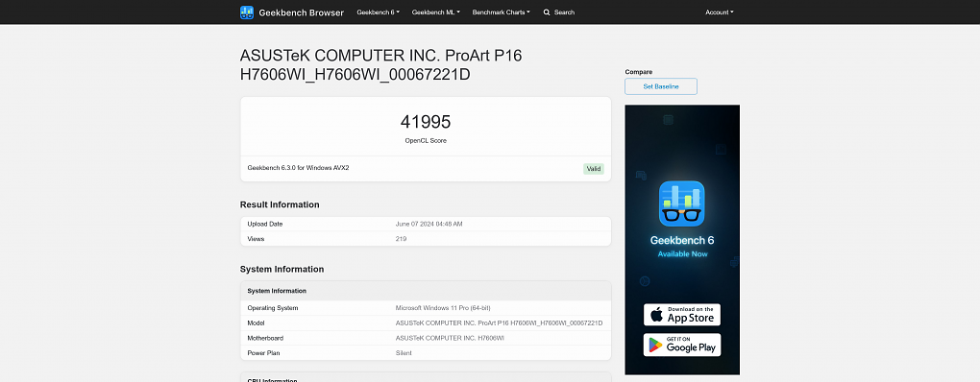The width and height of the screenshot is (980, 382).
Task: Click the Upload Date row label
Action: pyautogui.click(x=265, y=224)
